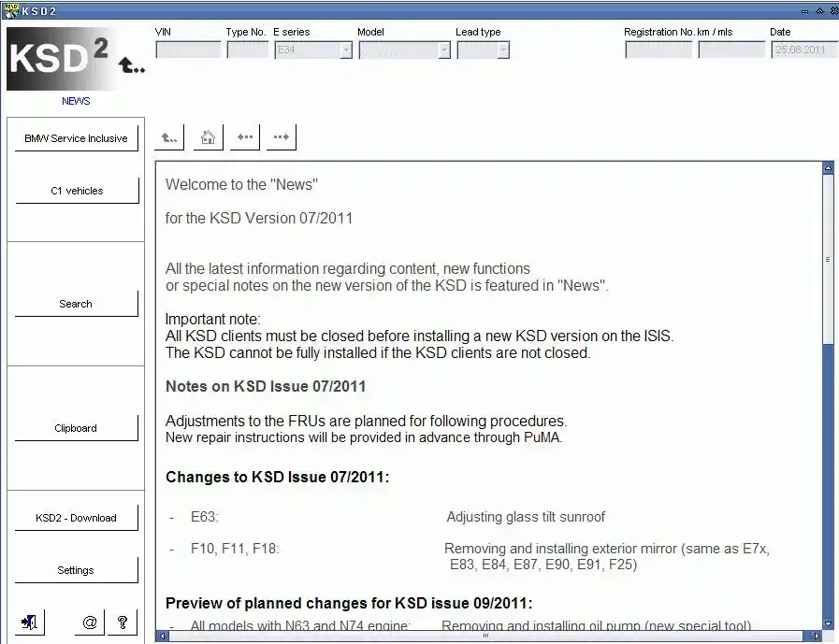
Task: Click the exit door icon
Action: point(29,623)
